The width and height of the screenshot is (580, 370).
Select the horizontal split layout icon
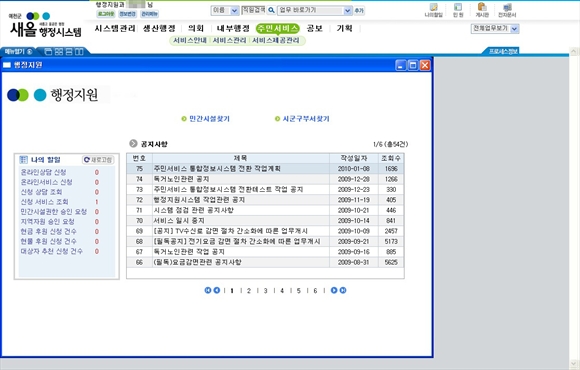tap(69, 52)
